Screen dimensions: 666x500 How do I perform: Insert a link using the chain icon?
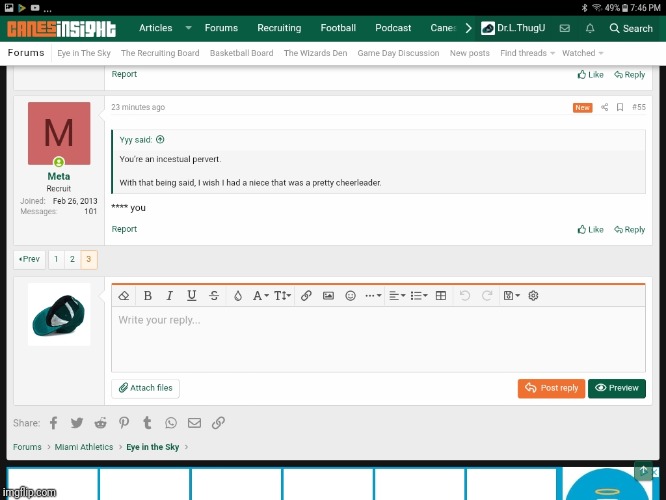[x=306, y=296]
